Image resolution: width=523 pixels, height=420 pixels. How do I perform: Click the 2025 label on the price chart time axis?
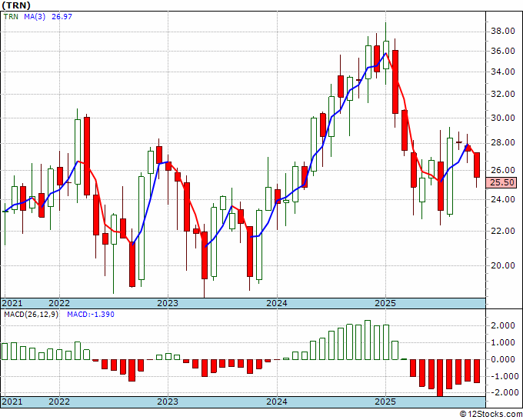385,304
